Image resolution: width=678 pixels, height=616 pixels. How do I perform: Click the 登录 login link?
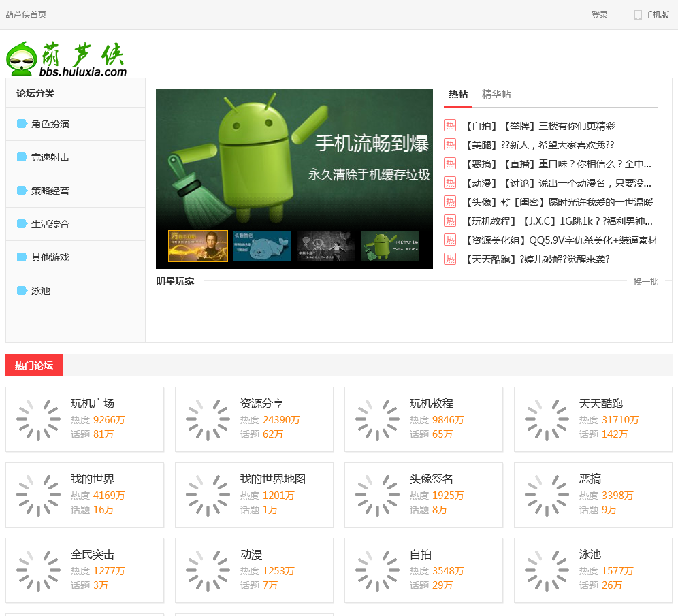599,15
